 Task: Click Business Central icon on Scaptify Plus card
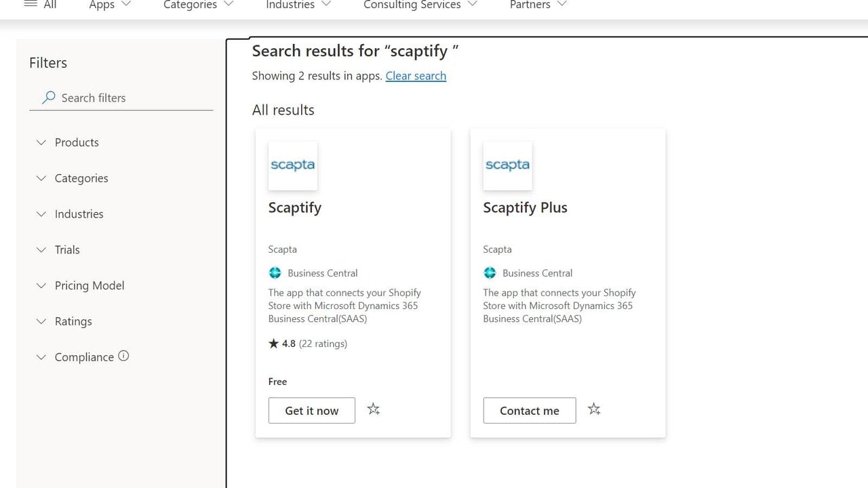490,273
